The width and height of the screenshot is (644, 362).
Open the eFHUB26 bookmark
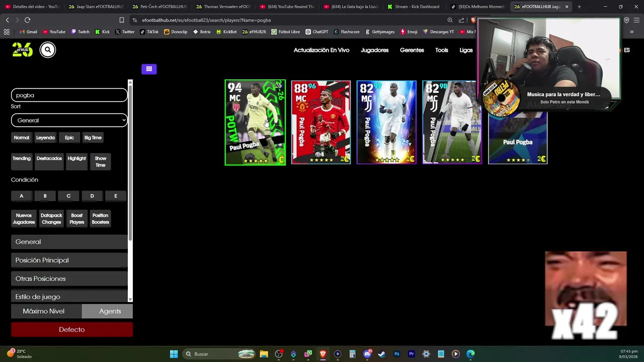click(254, 32)
